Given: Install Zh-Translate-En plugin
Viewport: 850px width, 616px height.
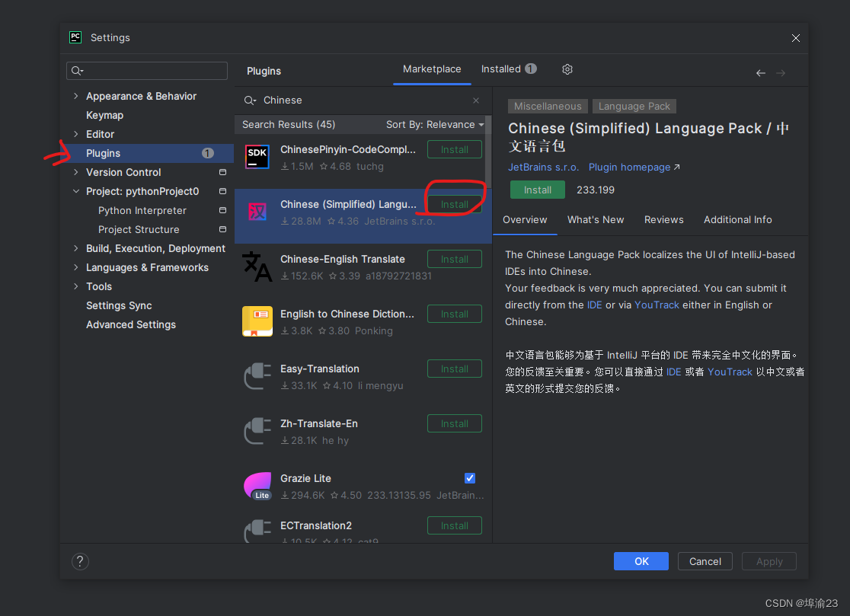Looking at the screenshot, I should (454, 423).
